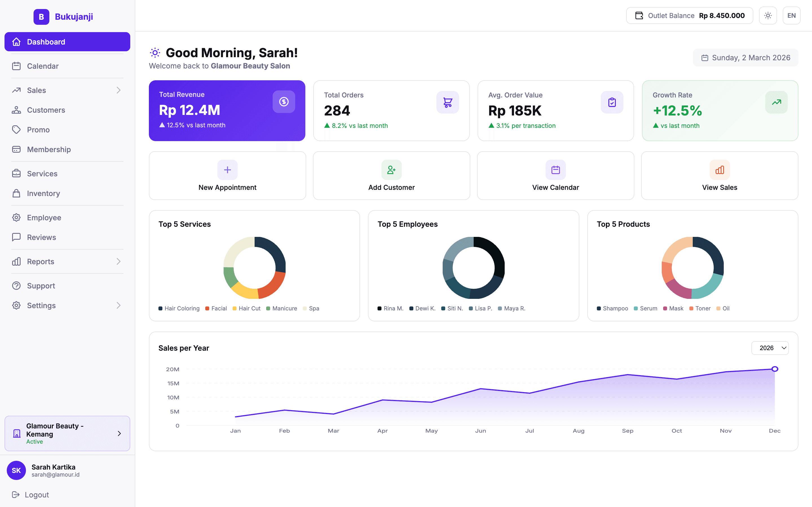The image size is (812, 507).
Task: Select the Shampoo color swatch in Top 5 Products
Action: [599, 308]
